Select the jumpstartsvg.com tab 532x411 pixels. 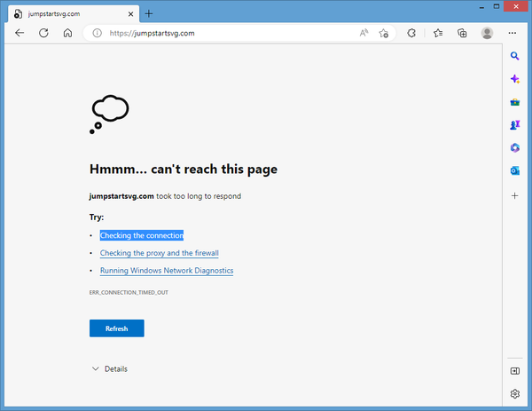click(x=73, y=14)
